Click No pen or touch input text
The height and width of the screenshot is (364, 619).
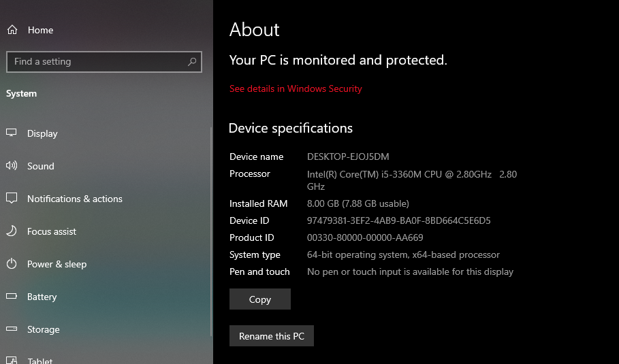coord(410,271)
